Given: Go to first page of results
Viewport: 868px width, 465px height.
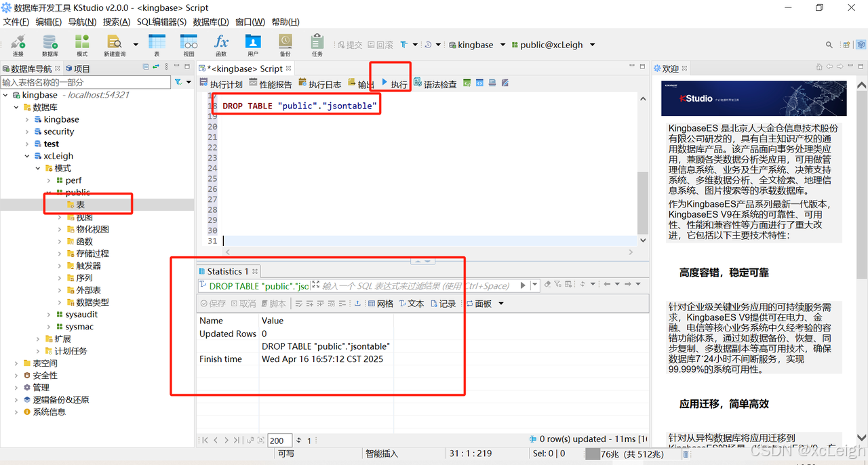Looking at the screenshot, I should 205,441.
